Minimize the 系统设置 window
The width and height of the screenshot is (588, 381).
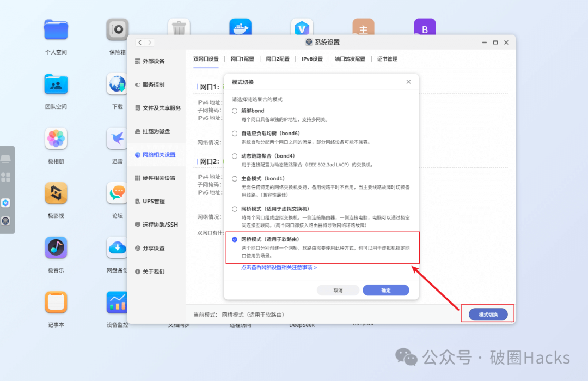click(484, 43)
